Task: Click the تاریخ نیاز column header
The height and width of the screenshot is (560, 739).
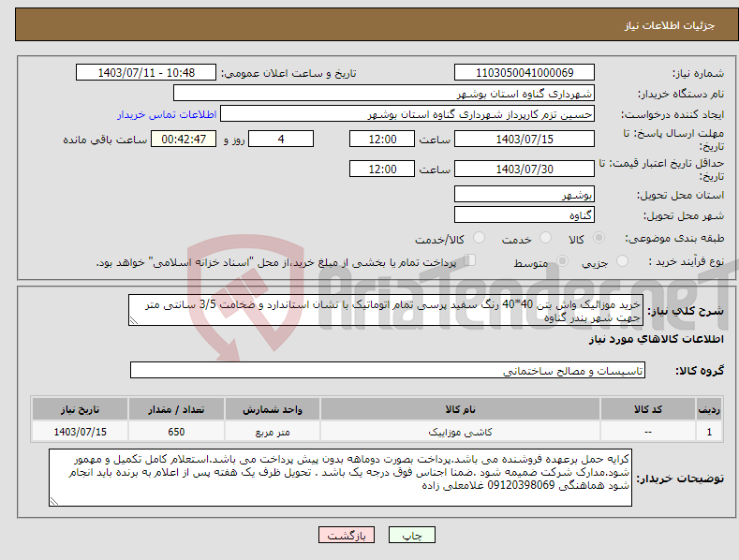Action: tap(80, 409)
